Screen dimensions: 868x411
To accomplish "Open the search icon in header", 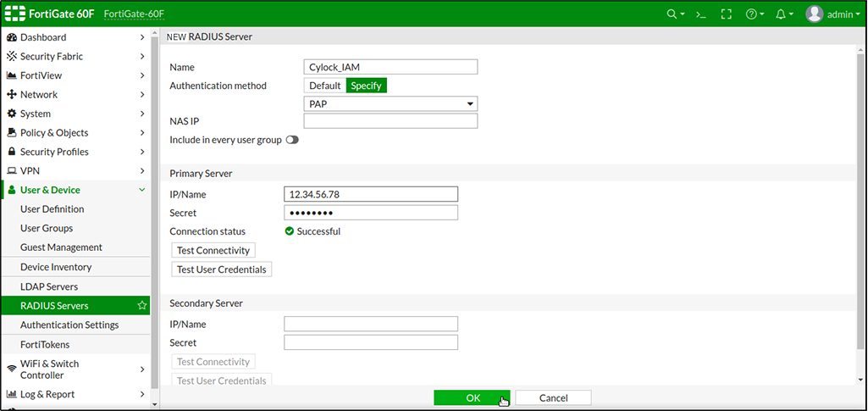I will [x=672, y=14].
